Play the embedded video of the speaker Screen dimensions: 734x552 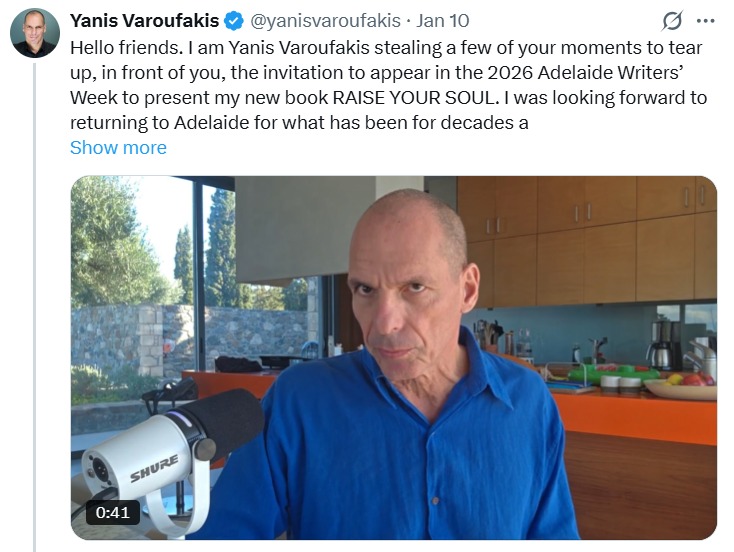pyautogui.click(x=394, y=358)
